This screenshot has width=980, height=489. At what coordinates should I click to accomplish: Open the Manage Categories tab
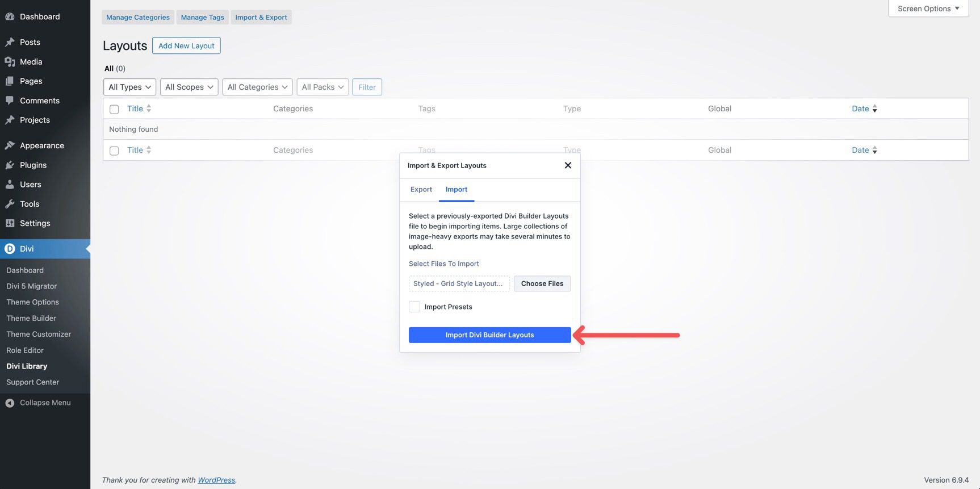[x=138, y=17]
